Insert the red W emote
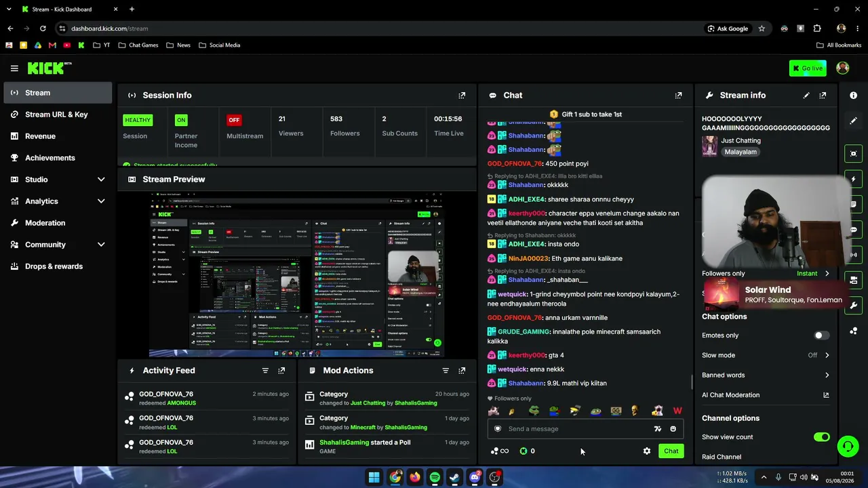This screenshot has height=488, width=868. coord(677,411)
